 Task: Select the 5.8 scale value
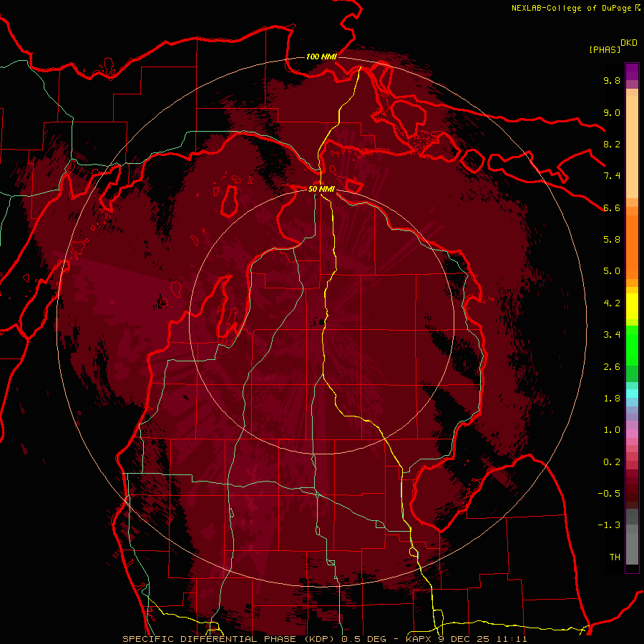coord(612,240)
